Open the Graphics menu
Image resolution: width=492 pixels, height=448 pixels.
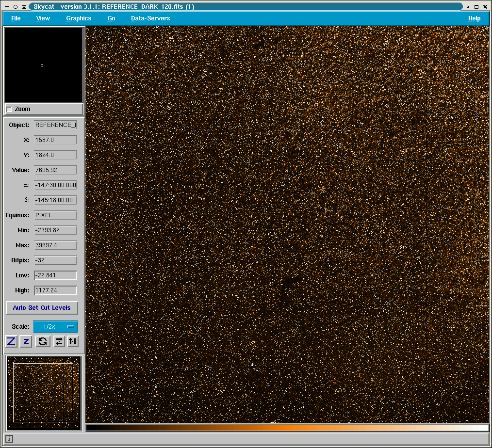click(79, 18)
